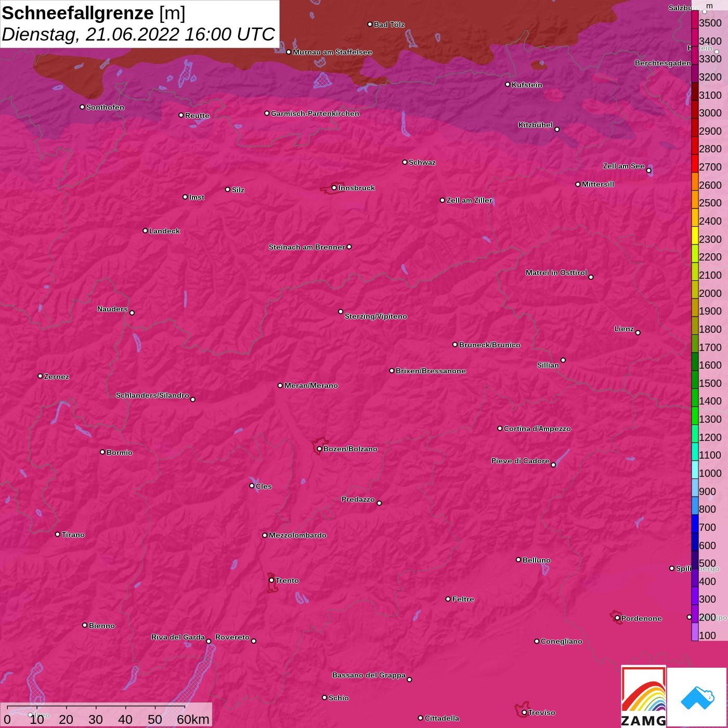Image resolution: width=728 pixels, height=728 pixels.
Task: Click the Matrei in Osttirol label
Action: (x=556, y=272)
